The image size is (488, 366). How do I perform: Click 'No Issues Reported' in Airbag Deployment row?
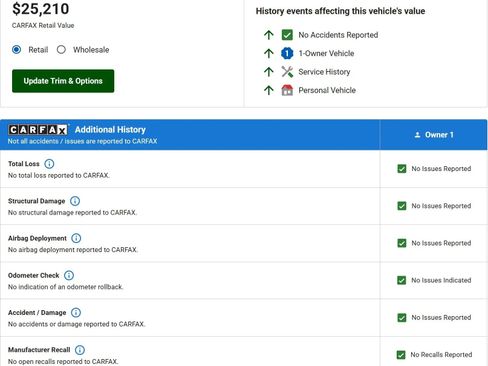[441, 243]
